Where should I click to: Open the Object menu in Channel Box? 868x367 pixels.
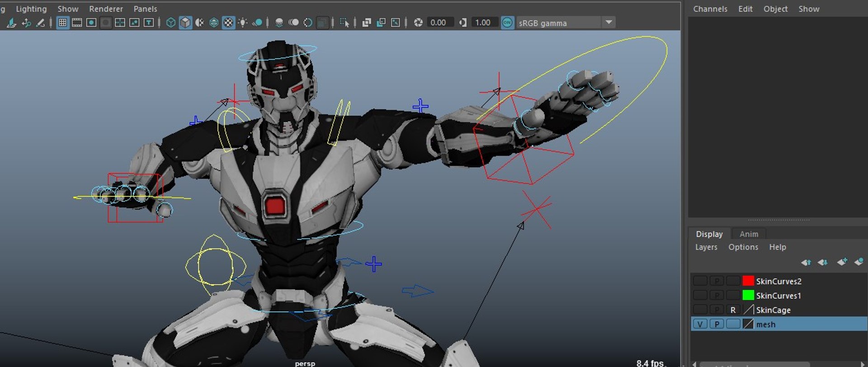(x=775, y=9)
